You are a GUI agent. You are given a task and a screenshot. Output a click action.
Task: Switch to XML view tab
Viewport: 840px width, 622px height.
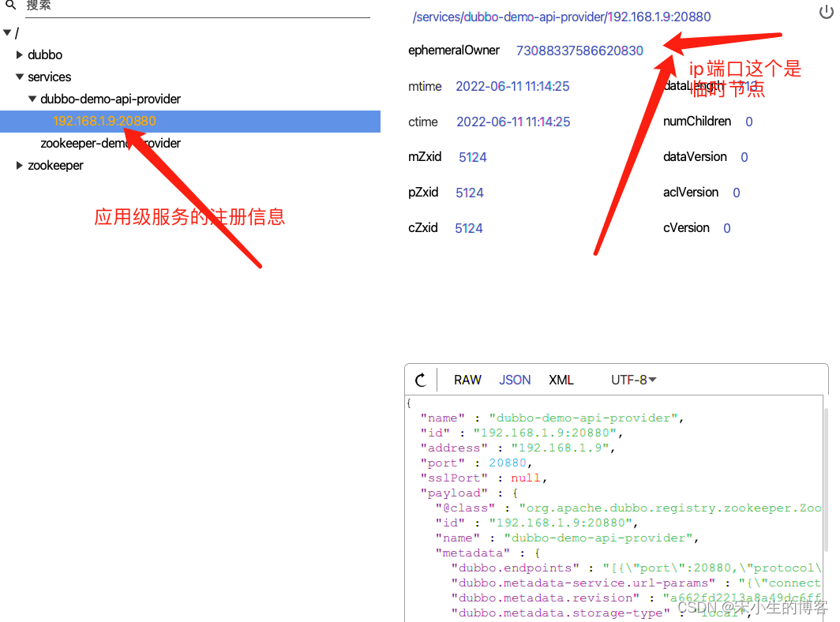[561, 380]
